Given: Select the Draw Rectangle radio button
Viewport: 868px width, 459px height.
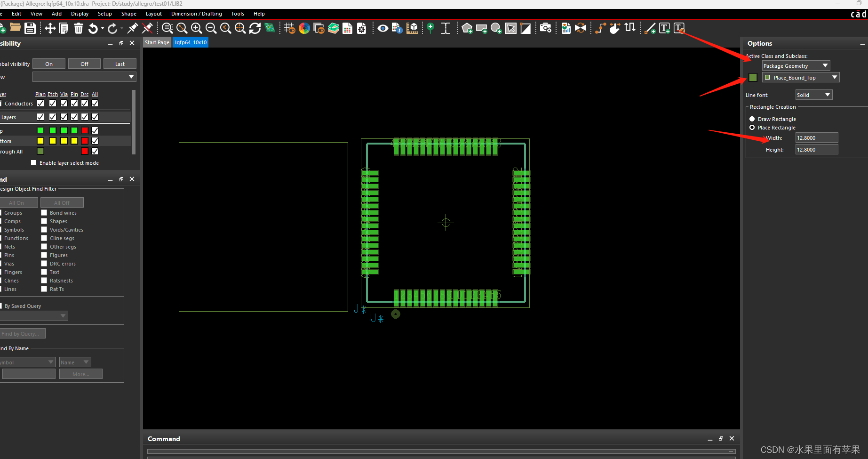Looking at the screenshot, I should point(752,119).
